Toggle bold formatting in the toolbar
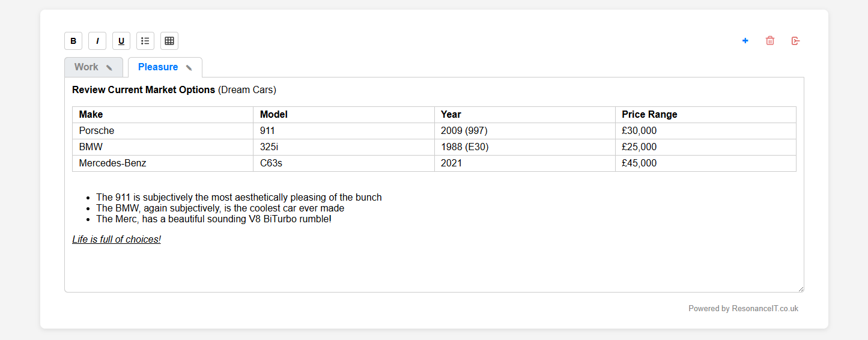Screen dimensions: 868x340 coord(73,41)
